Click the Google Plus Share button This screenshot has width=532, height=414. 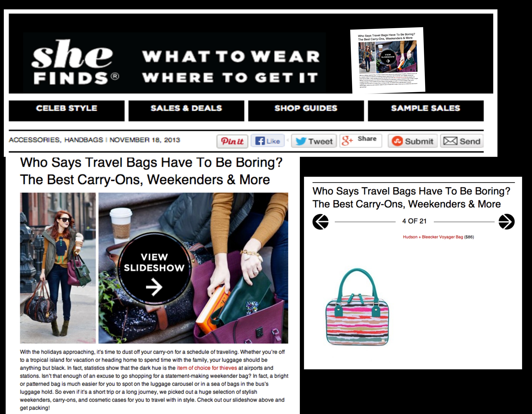pyautogui.click(x=361, y=141)
